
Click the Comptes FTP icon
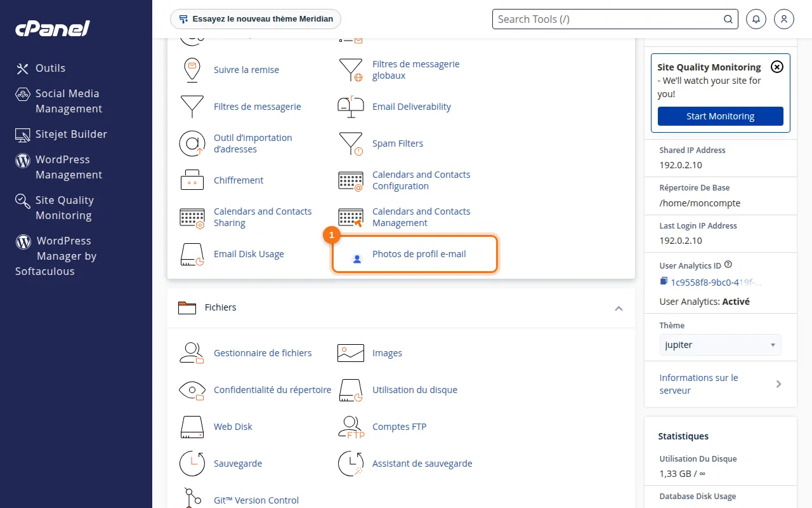[351, 427]
